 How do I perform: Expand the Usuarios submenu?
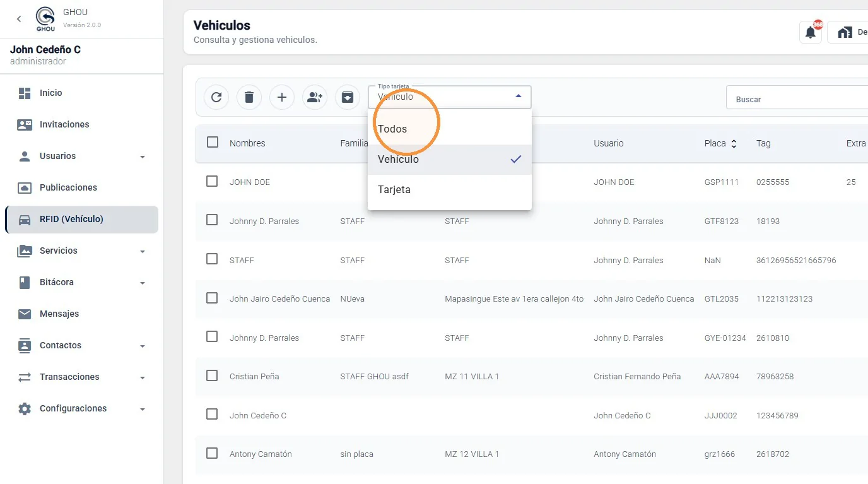point(143,156)
